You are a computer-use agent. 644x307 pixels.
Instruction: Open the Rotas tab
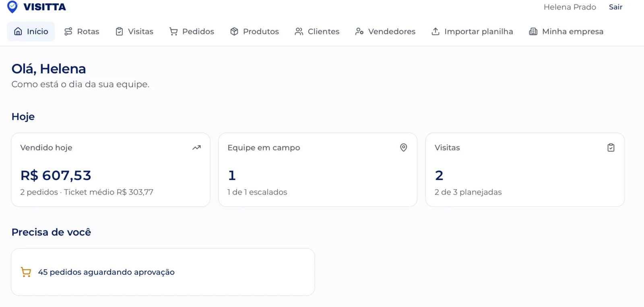click(x=82, y=31)
